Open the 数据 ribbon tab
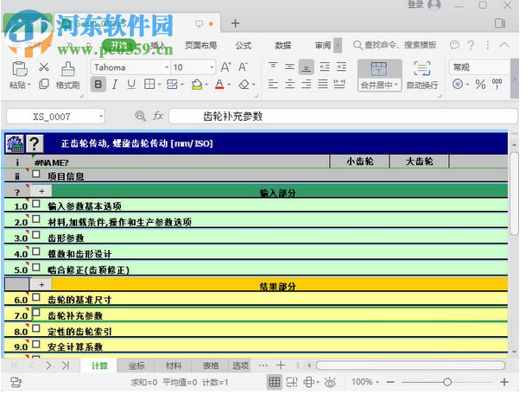 coord(283,45)
